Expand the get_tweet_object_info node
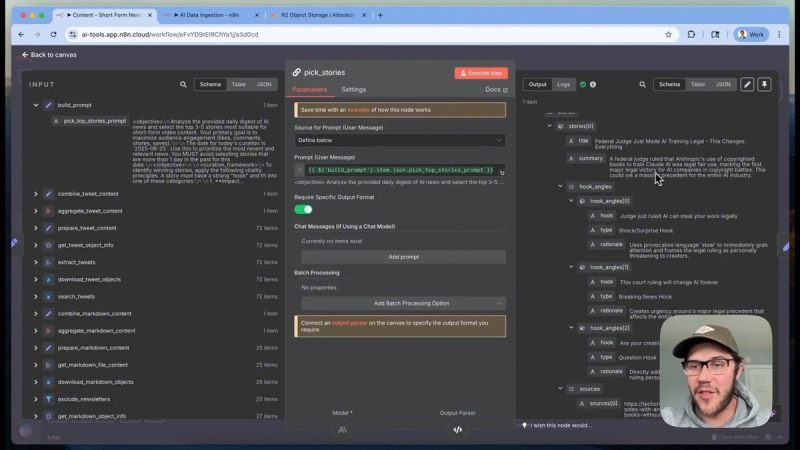Image resolution: width=800 pixels, height=450 pixels. pyautogui.click(x=36, y=245)
